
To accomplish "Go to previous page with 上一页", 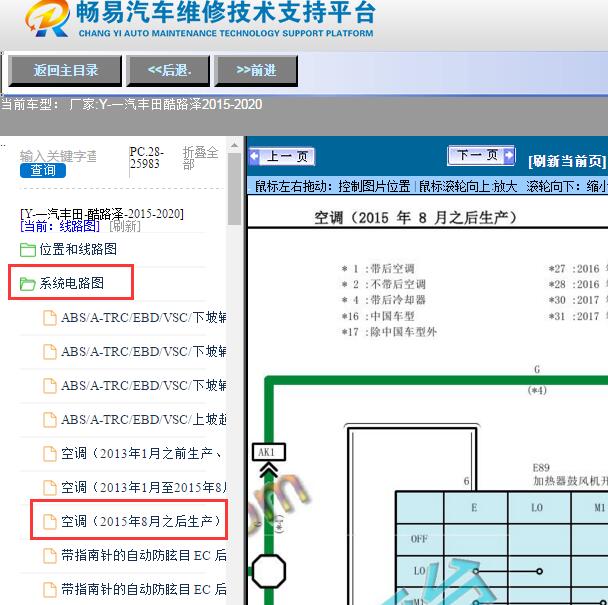I will 282,157.
